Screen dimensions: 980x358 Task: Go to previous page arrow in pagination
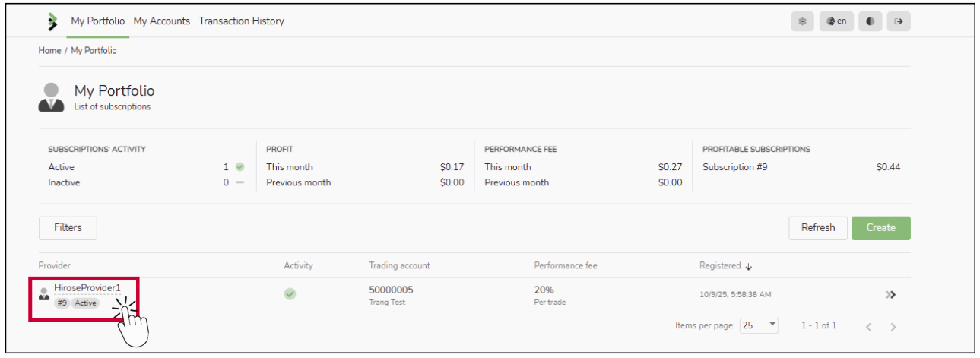(868, 327)
